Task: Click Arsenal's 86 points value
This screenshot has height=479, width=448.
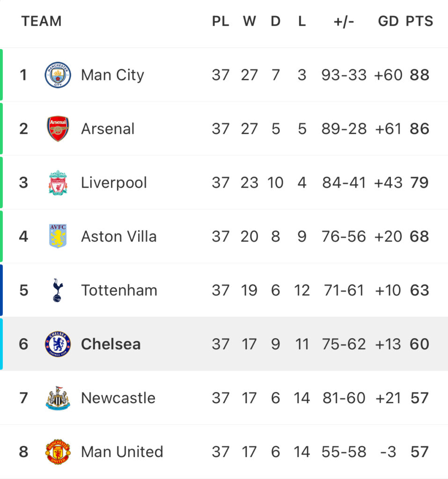Action: pyautogui.click(x=419, y=129)
